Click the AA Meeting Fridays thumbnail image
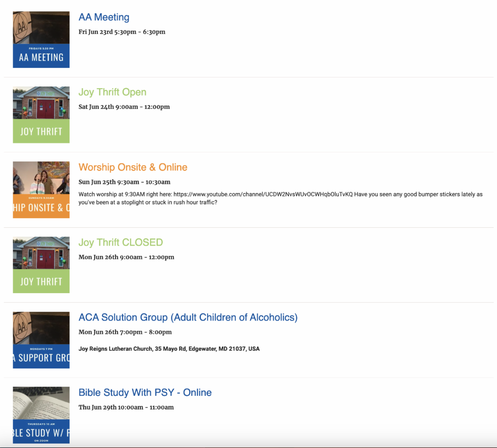Screen dimensions: 497x448 [x=41, y=40]
